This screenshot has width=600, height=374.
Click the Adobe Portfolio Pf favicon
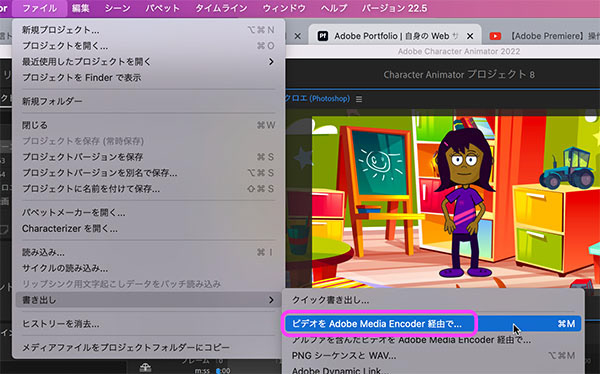323,36
